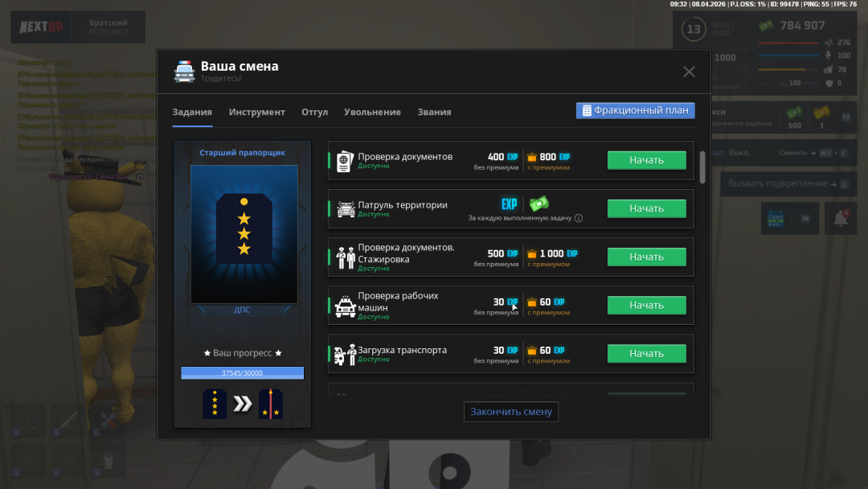This screenshot has width=868, height=489.
Task: Switch to the Инструмент tab
Action: click(x=256, y=112)
